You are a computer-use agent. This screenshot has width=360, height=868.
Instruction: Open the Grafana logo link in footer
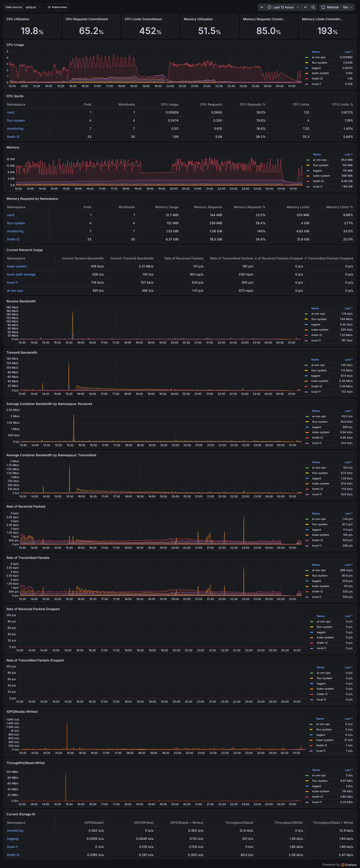point(349,865)
